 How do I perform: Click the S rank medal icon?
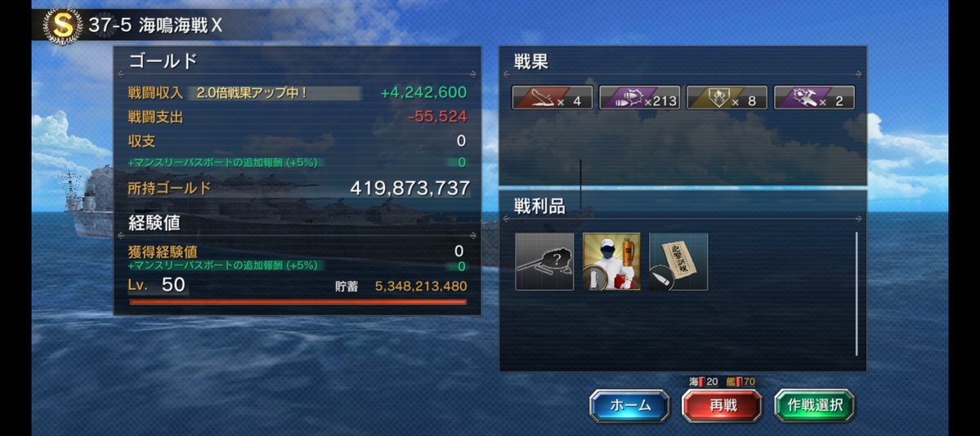pyautogui.click(x=62, y=25)
